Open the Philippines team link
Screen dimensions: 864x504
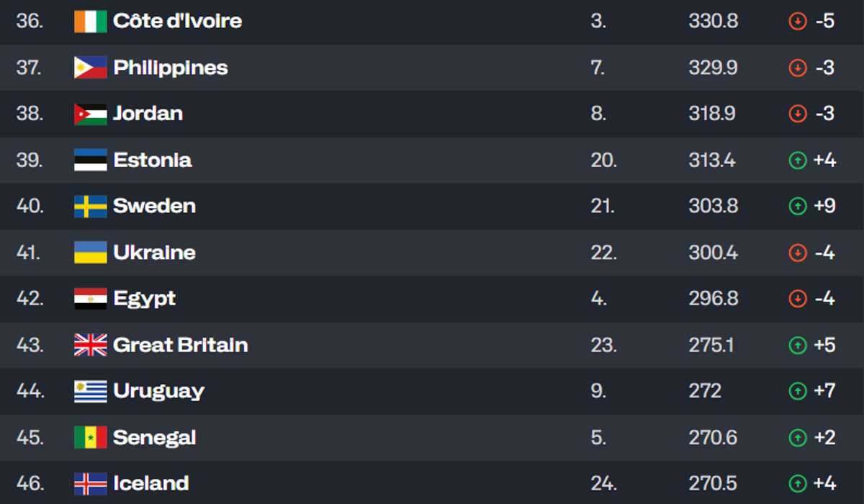(x=170, y=68)
